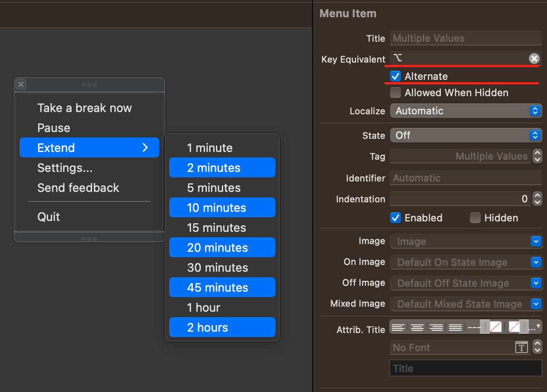547x392 pixels.
Task: Center align the attributed title text
Action: (417, 327)
